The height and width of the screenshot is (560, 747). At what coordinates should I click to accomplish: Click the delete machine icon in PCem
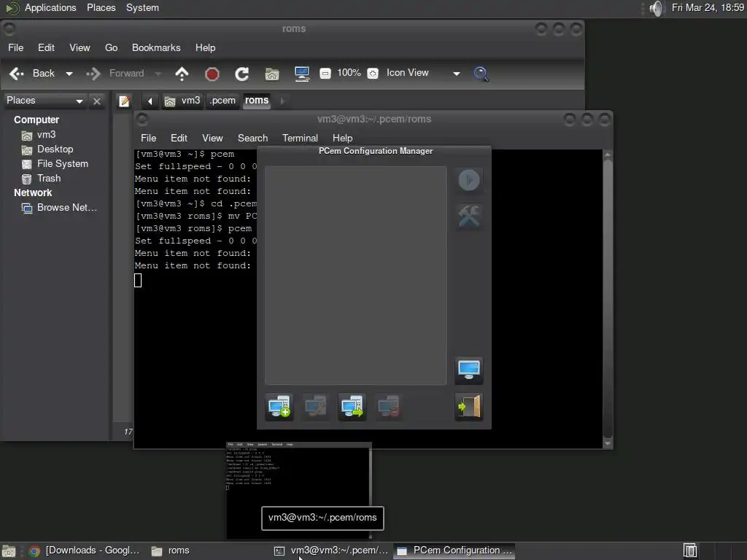coord(388,407)
